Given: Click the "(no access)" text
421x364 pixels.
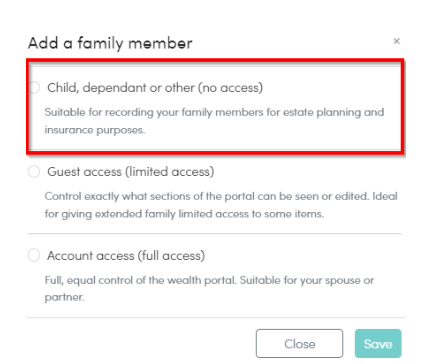Looking at the screenshot, I should (x=230, y=88).
